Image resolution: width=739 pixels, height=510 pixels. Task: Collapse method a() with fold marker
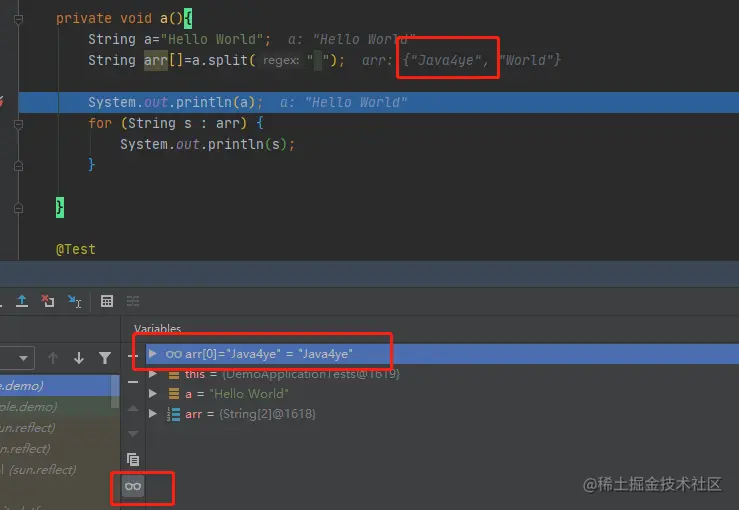[x=18, y=19]
